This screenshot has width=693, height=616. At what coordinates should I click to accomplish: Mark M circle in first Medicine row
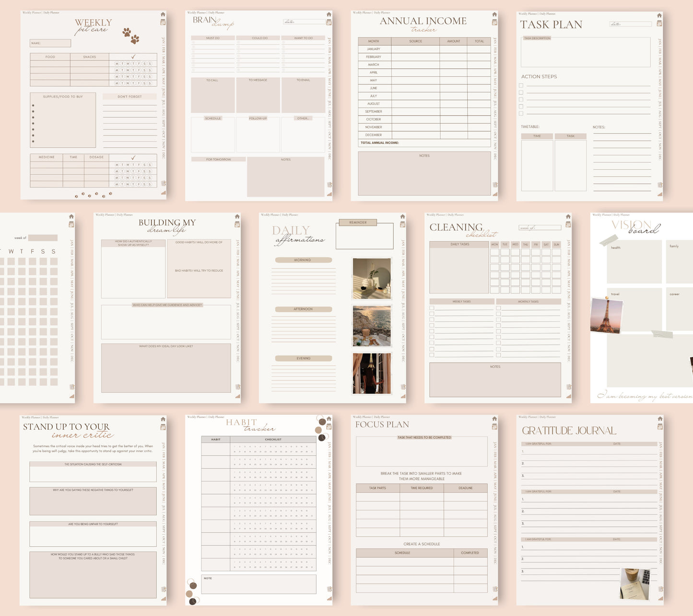pyautogui.click(x=117, y=165)
